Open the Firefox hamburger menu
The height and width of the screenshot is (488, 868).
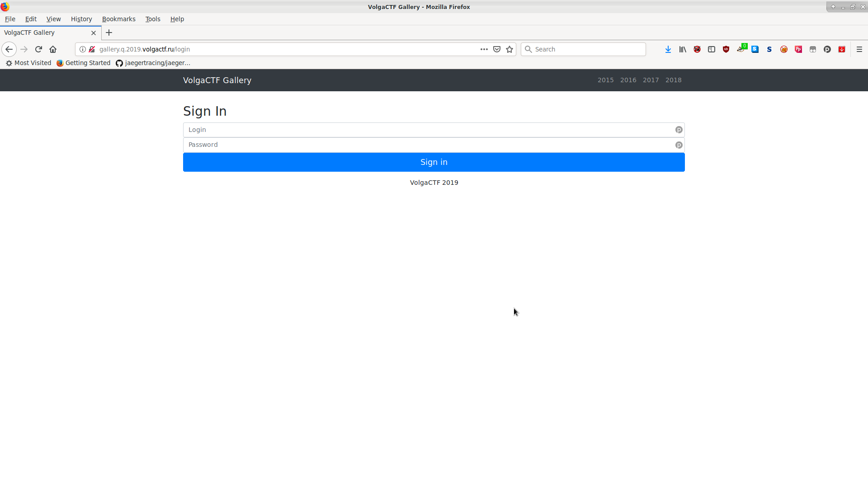pyautogui.click(x=859, y=49)
